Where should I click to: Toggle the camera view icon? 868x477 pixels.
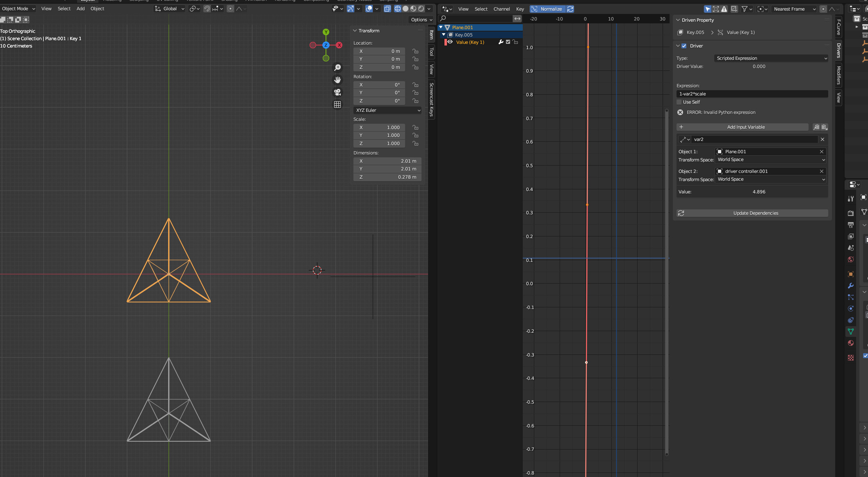[337, 92]
